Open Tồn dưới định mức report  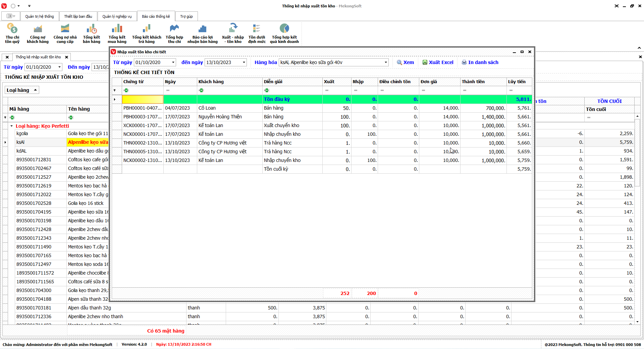[257, 33]
